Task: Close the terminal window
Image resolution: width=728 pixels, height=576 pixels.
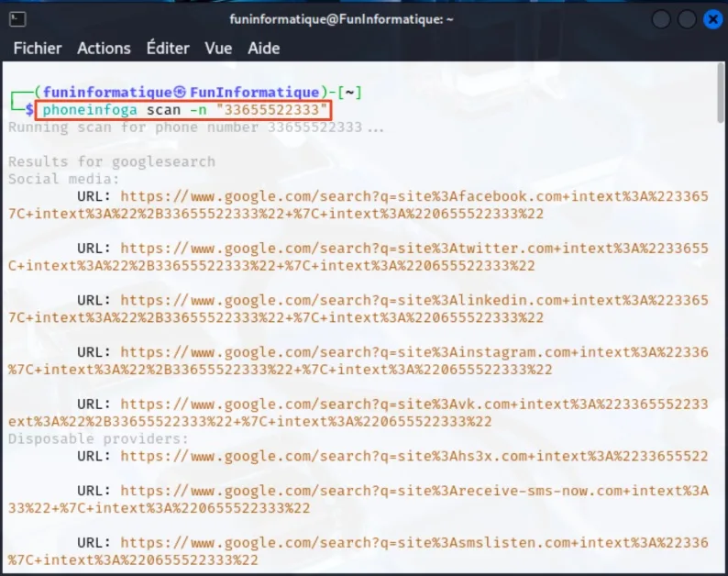Action: coord(712,18)
